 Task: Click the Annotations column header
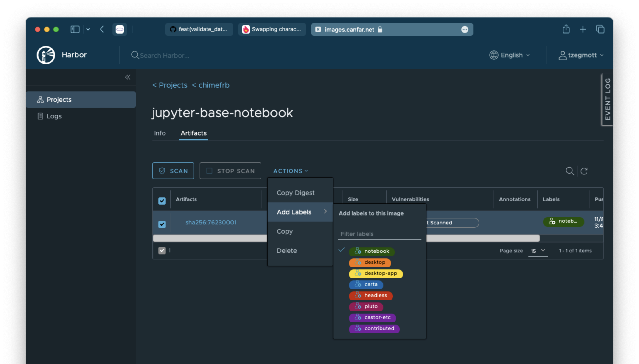point(515,199)
